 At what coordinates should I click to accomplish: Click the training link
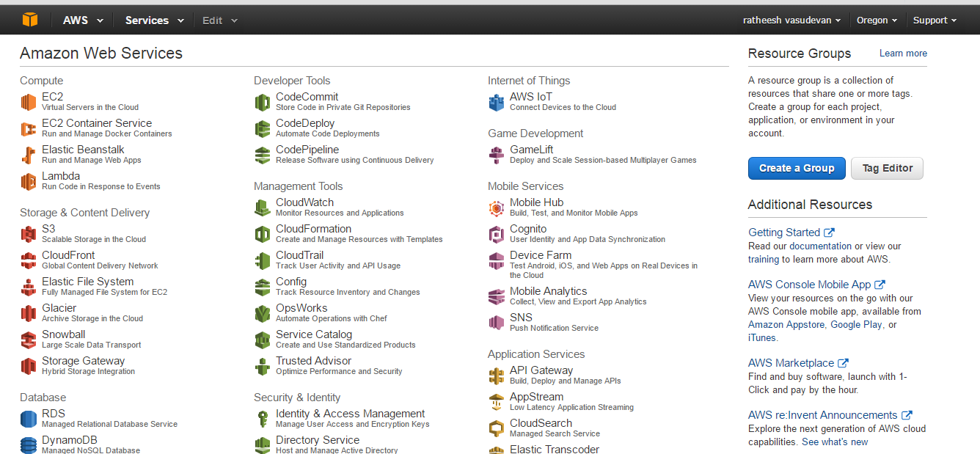[764, 259]
